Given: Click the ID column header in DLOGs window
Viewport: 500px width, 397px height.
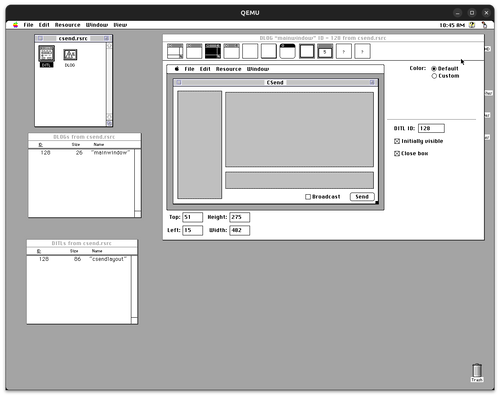Looking at the screenshot, I should pos(41,145).
